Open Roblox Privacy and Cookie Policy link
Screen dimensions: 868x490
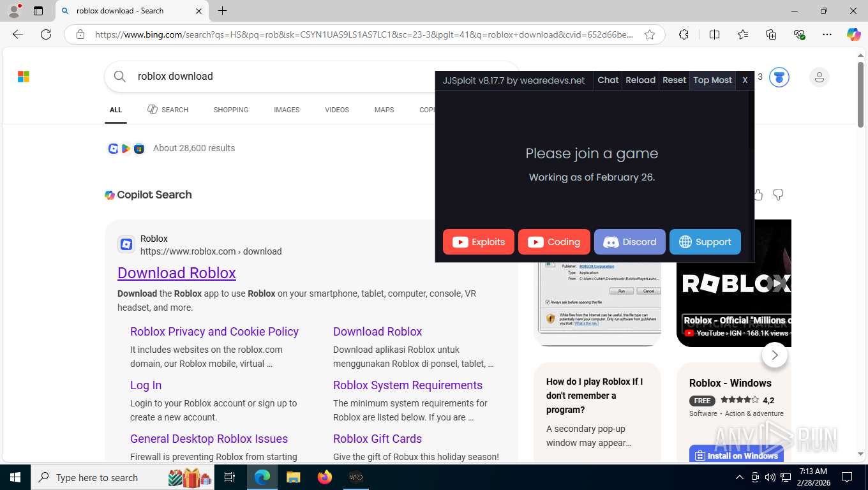point(214,331)
